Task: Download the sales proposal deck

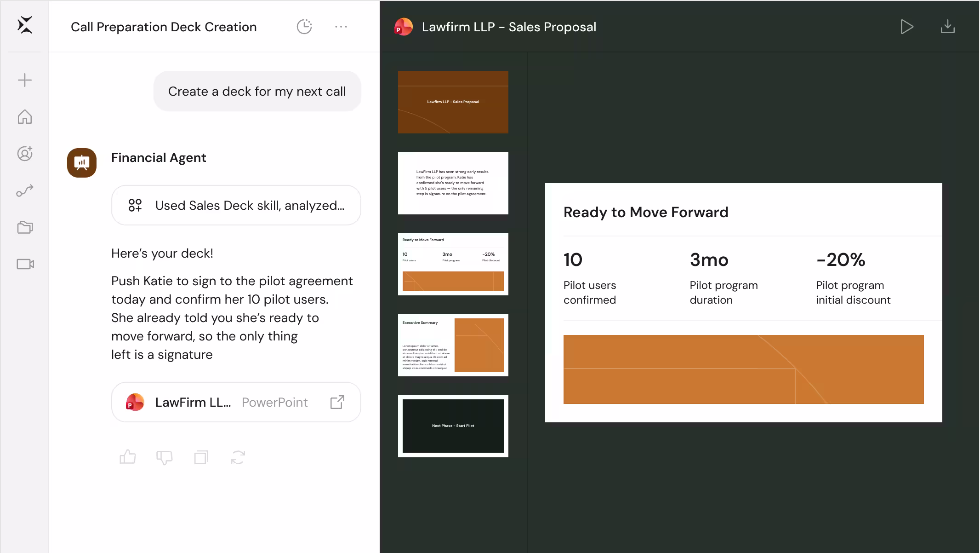Action: click(x=948, y=27)
